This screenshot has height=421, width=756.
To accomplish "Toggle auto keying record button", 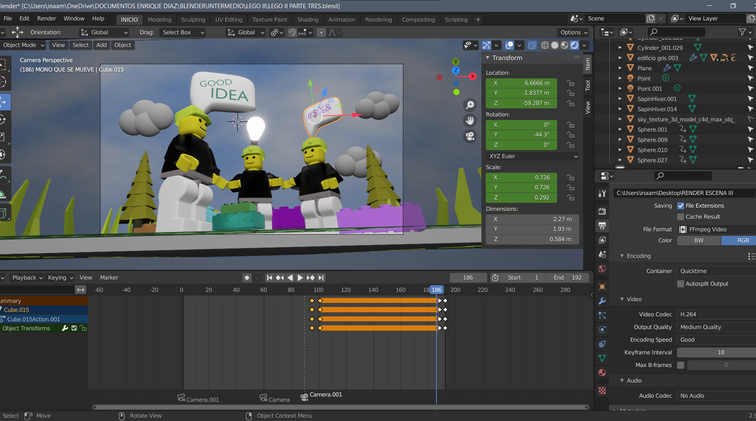I will click(247, 278).
